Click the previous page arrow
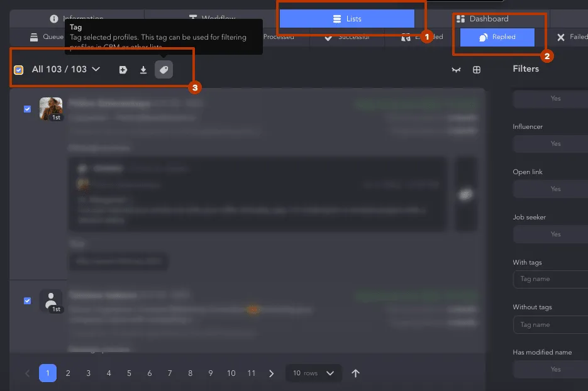 coord(28,373)
